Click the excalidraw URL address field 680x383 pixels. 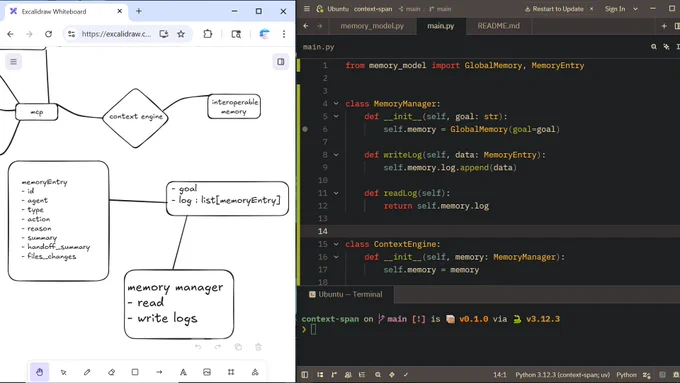[x=116, y=34]
